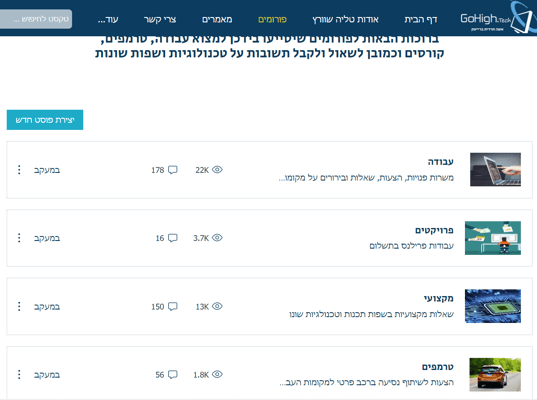This screenshot has width=537, height=400.
Task: Open the דף הבית menu item
Action: pyautogui.click(x=421, y=19)
